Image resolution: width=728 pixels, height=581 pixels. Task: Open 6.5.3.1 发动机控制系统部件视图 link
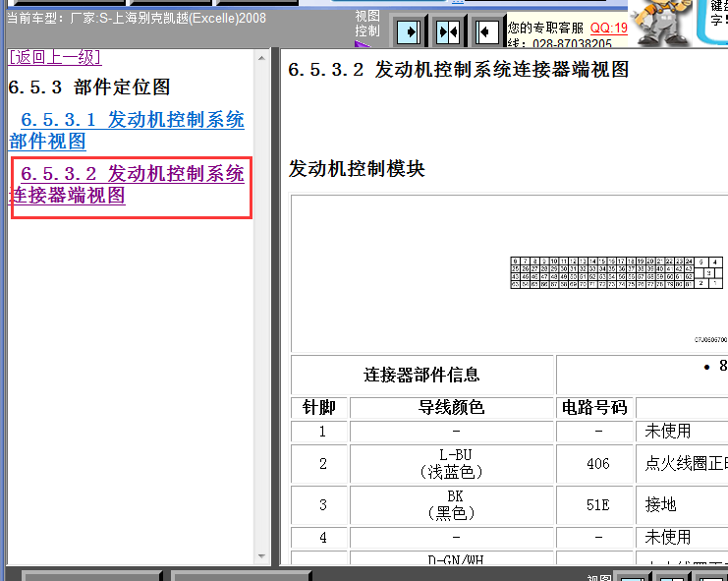pyautogui.click(x=127, y=130)
